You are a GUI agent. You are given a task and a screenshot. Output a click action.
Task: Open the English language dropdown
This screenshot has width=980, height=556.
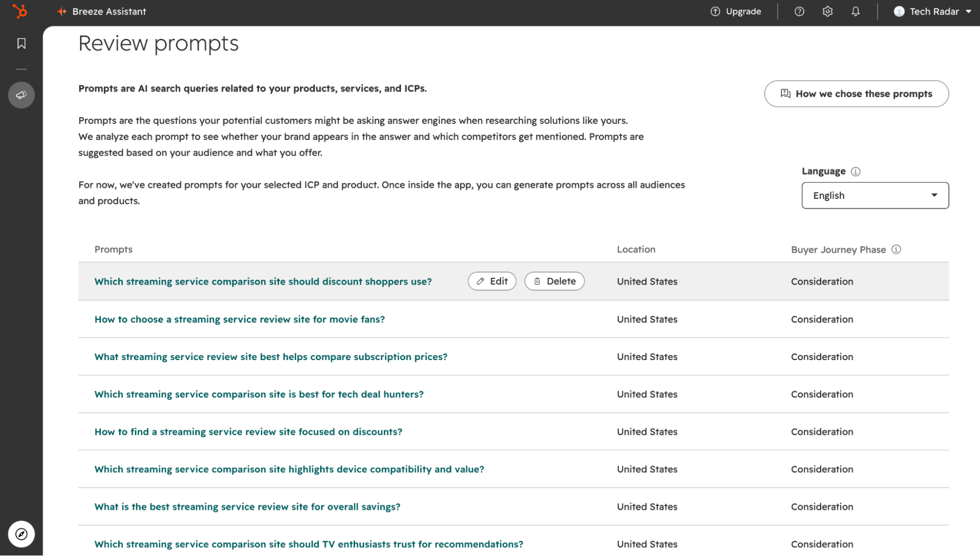tap(875, 195)
